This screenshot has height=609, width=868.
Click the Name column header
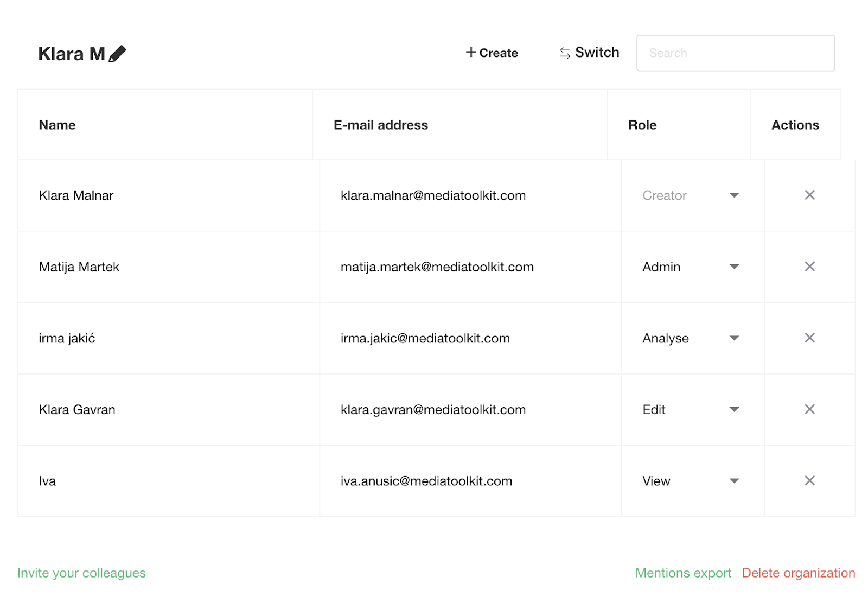point(57,125)
